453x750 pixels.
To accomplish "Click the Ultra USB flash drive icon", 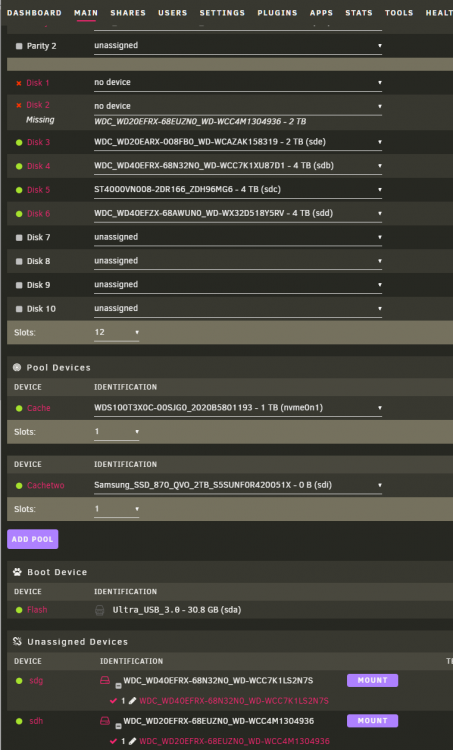I will pyautogui.click(x=99, y=610).
